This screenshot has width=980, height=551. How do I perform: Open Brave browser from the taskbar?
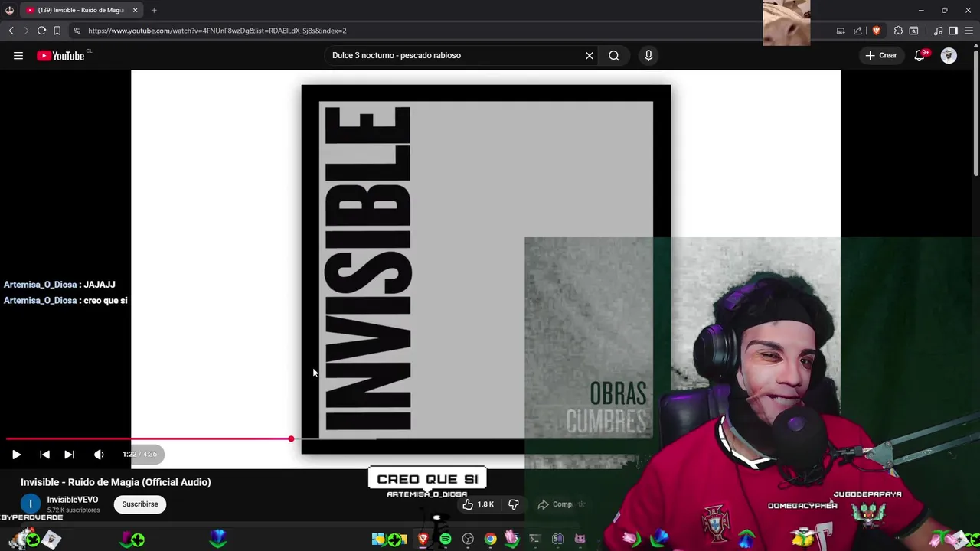423,540
